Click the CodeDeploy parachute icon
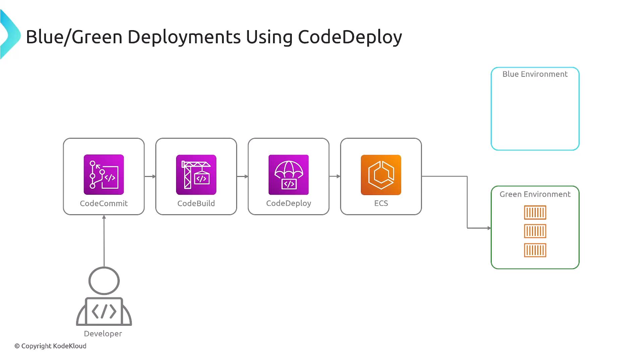 288,175
